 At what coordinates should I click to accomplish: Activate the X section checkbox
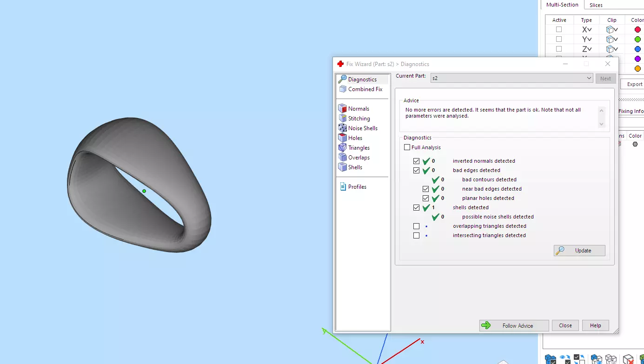[559, 29]
